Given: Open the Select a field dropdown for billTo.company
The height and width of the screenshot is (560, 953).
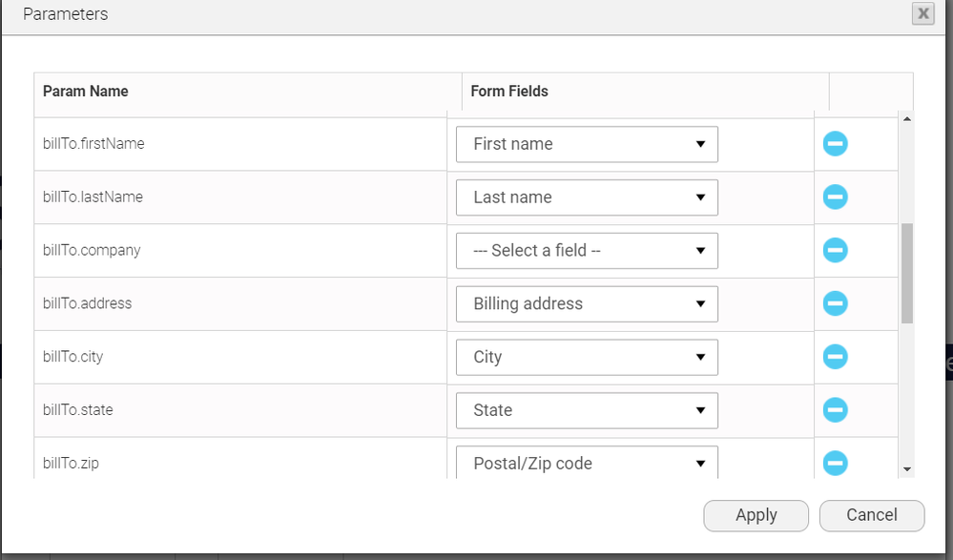Looking at the screenshot, I should click(586, 250).
